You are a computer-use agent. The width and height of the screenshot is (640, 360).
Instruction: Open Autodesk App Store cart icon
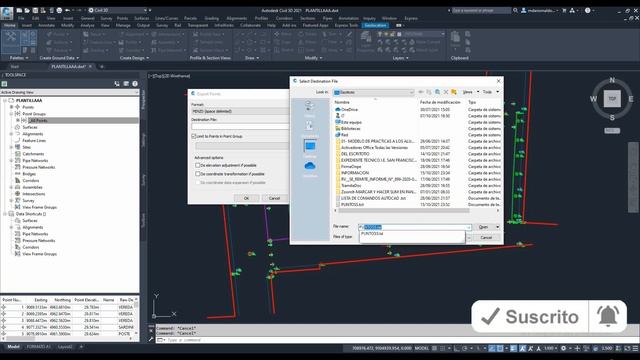564,10
